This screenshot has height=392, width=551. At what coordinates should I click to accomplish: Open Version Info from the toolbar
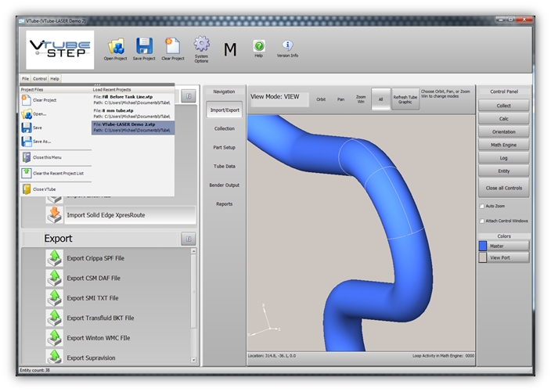pos(287,46)
